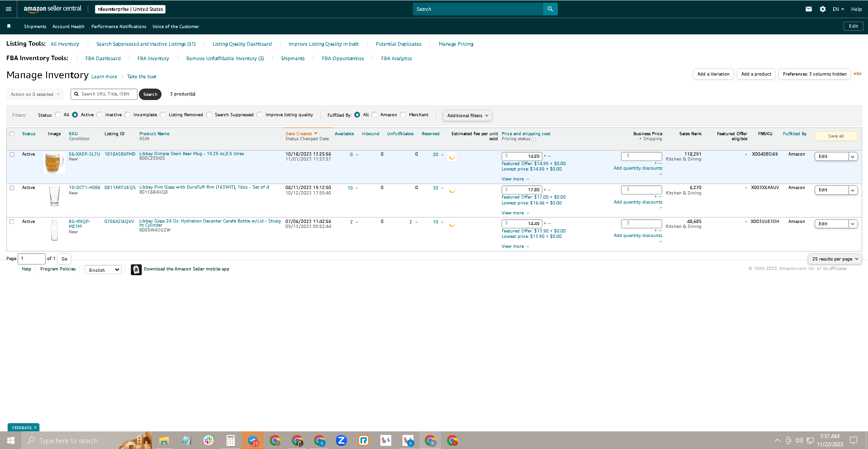The height and width of the screenshot is (449, 868).
Task: Open Edit dropdown arrow for Carafe Bottle
Action: 853,224
